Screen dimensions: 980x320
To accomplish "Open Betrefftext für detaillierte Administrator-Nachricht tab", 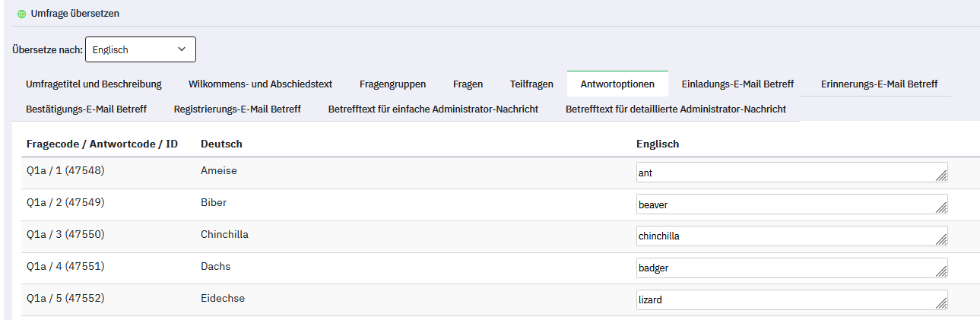I will coord(675,109).
